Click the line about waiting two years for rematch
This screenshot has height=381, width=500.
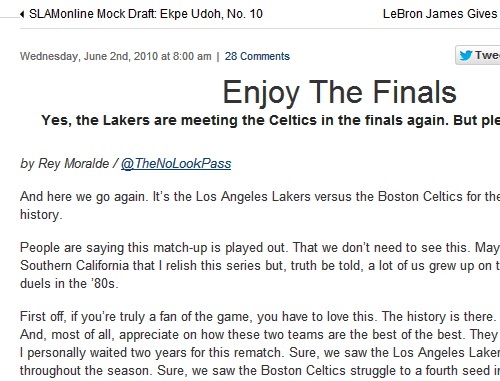click(260, 353)
